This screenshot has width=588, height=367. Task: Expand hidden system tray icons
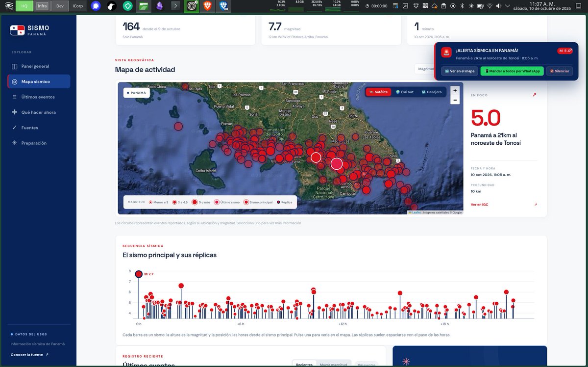pyautogui.click(x=508, y=6)
